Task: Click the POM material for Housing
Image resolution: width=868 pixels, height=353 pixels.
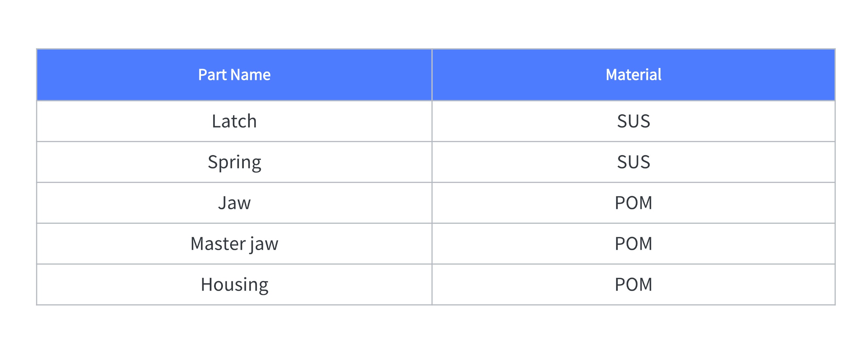Action: (633, 285)
